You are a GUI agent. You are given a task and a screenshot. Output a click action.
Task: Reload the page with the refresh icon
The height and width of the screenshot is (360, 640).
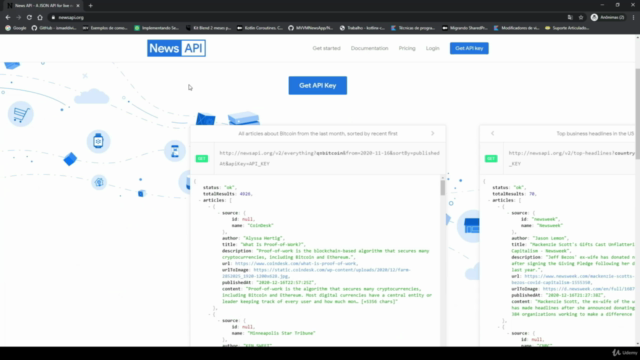click(29, 18)
